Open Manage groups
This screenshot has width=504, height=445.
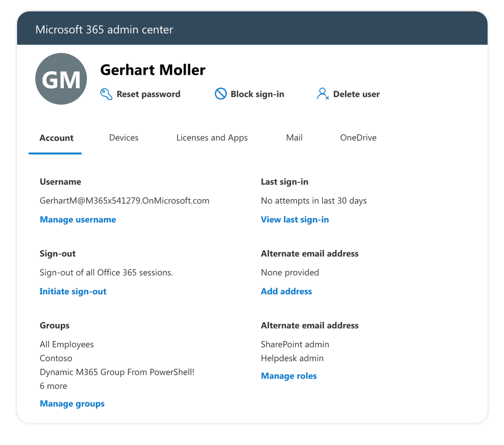click(72, 404)
